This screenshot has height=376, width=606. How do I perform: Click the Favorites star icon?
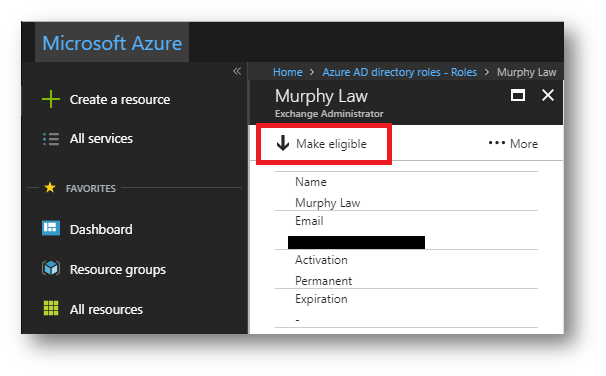click(50, 188)
